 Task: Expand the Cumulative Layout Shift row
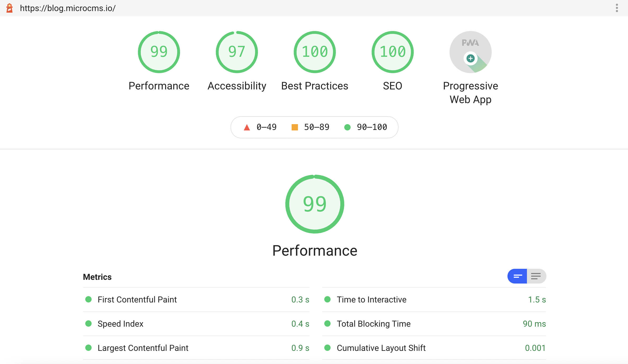[x=381, y=348]
